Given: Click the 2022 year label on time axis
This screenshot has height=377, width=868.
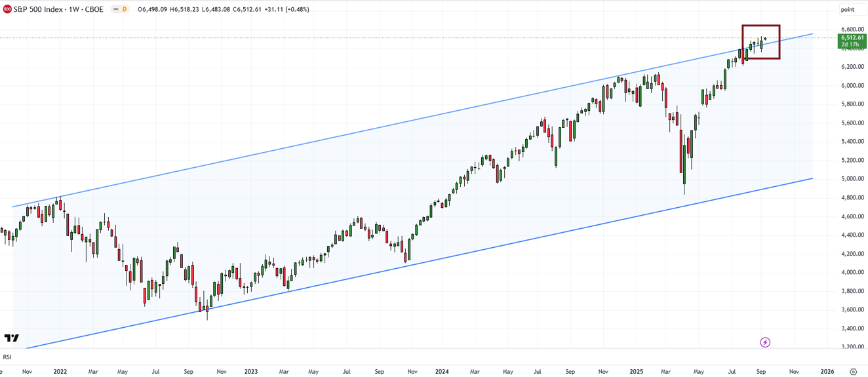Looking at the screenshot, I should pyautogui.click(x=60, y=371).
